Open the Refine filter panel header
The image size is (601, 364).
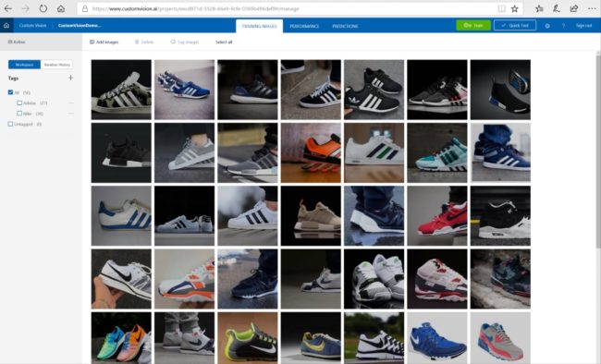41,42
